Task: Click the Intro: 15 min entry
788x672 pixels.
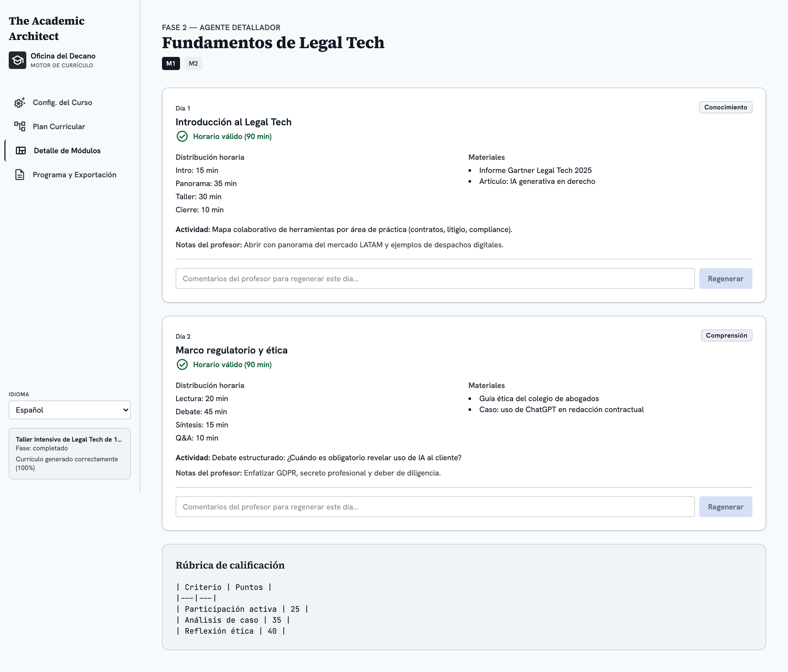Action: 197,170
